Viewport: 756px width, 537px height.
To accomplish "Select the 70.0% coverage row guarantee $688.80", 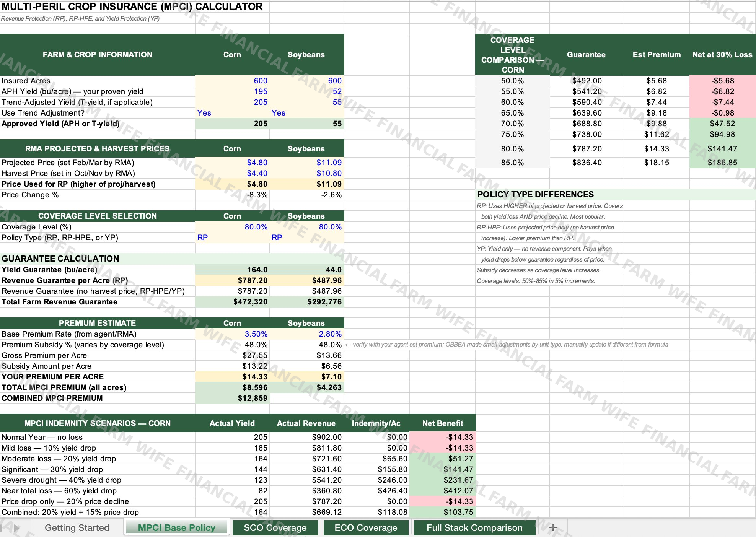I will pos(587,124).
